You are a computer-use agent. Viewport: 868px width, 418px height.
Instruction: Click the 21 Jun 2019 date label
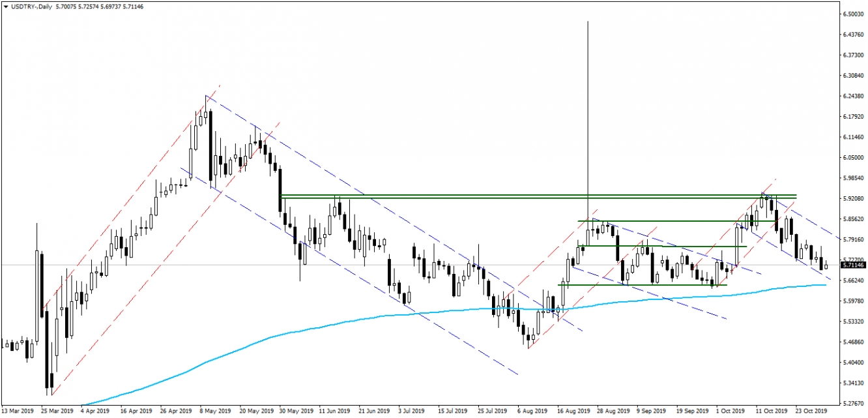[375, 411]
